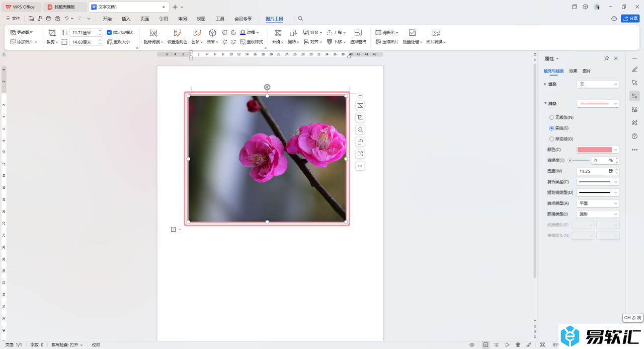644x349 pixels.
Task: Open the 填充 fill dropdown showing 无
Action: pos(598,84)
